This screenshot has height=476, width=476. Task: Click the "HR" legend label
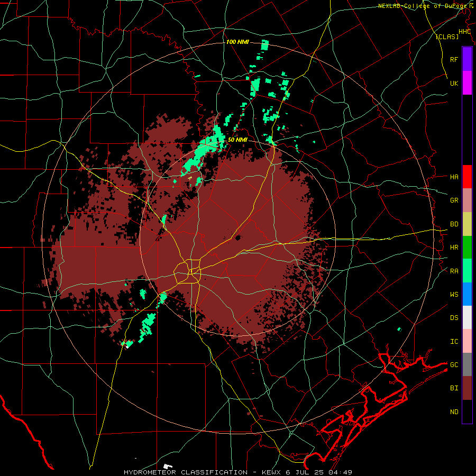(x=454, y=248)
